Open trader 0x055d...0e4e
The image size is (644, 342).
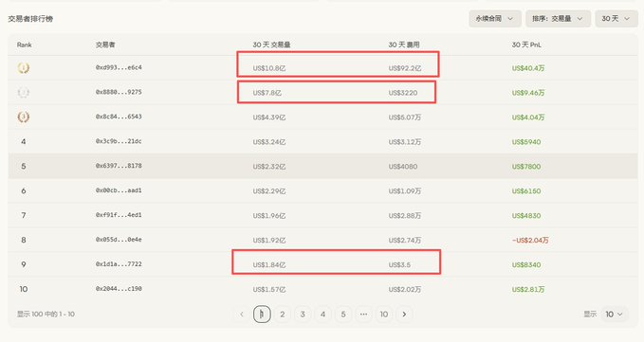119,240
